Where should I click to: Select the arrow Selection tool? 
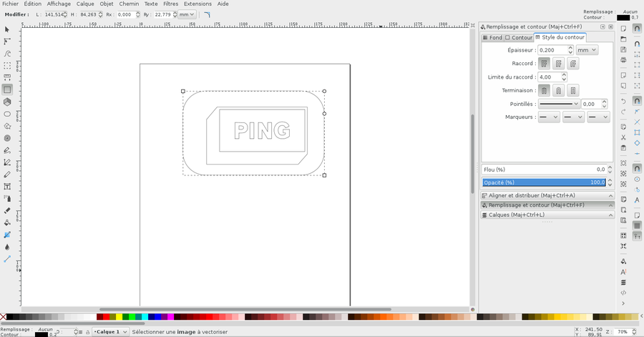[7, 29]
